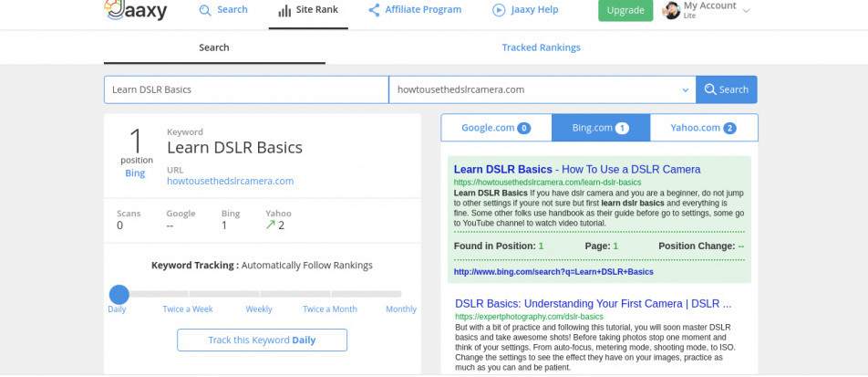Switch to Yahoo.com results tab
The width and height of the screenshot is (868, 377).
coord(704,128)
